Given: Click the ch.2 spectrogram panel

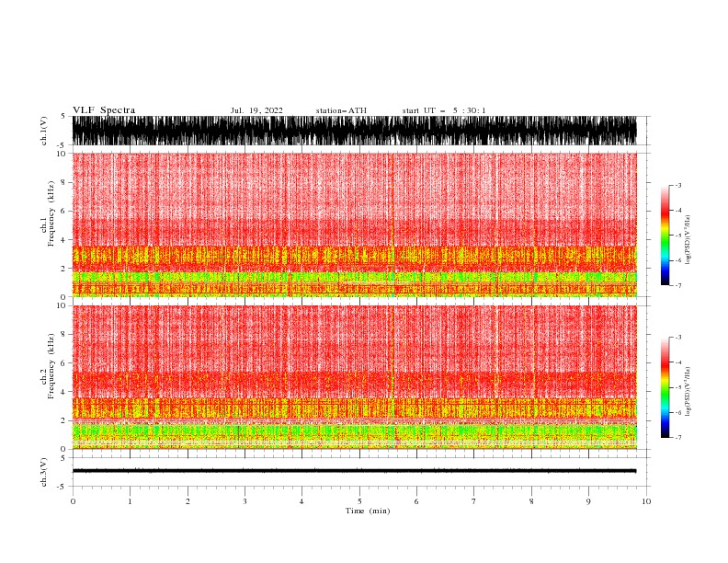Looking at the screenshot, I should [x=354, y=377].
